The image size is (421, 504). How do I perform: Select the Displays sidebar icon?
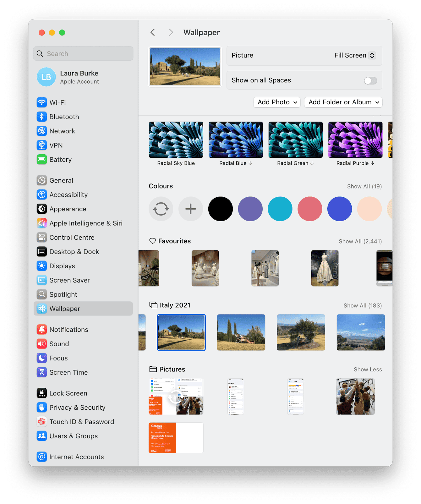(42, 266)
